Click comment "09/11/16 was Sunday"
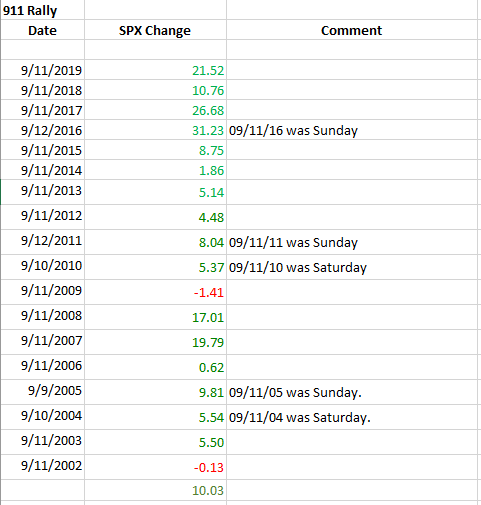The image size is (481, 505). point(293,130)
